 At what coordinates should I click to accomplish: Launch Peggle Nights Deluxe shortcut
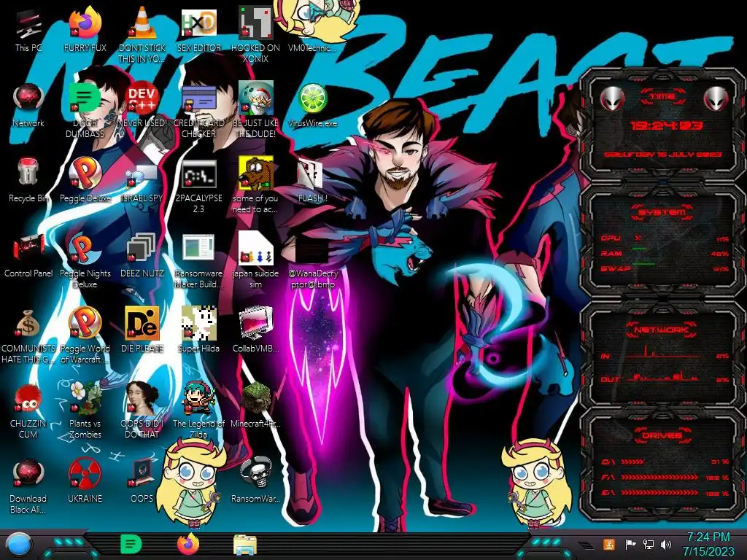point(85,260)
